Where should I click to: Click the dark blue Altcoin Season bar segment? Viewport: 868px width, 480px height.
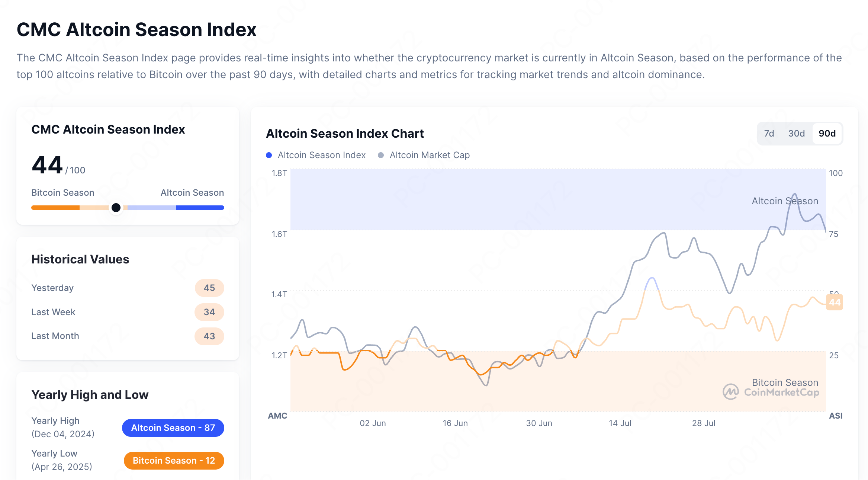tap(200, 208)
